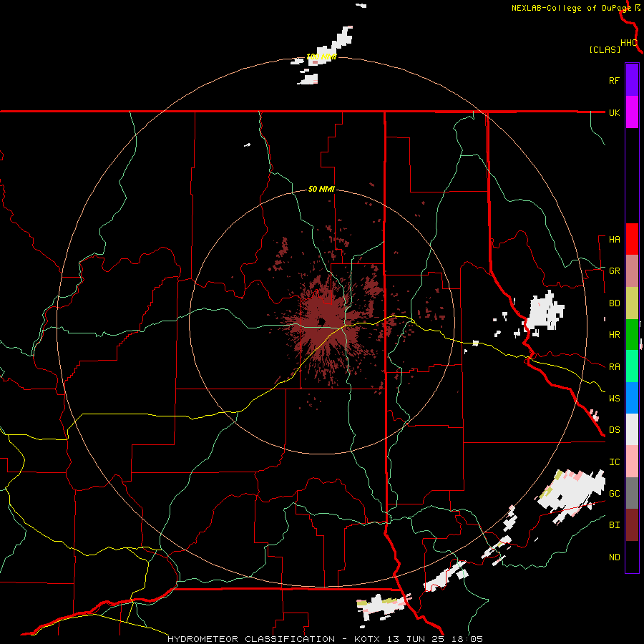644x644 pixels.
Task: Click the KOTX radar site identifier
Action: click(370, 639)
